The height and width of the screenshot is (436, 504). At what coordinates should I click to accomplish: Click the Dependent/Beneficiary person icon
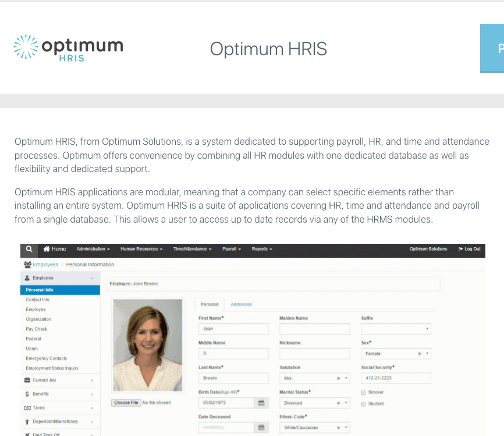pyautogui.click(x=27, y=422)
